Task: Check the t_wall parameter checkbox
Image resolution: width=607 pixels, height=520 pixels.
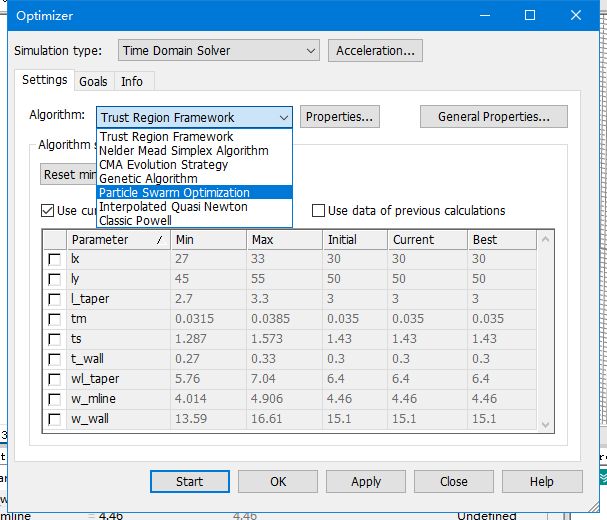Action: (x=55, y=359)
